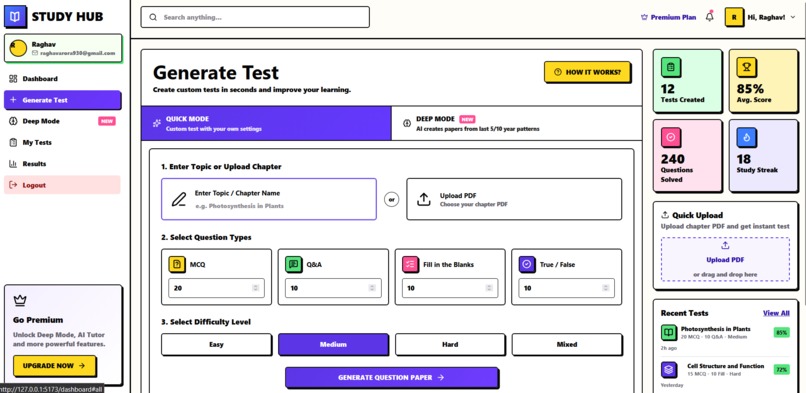Select Mixed difficulty level

point(566,344)
